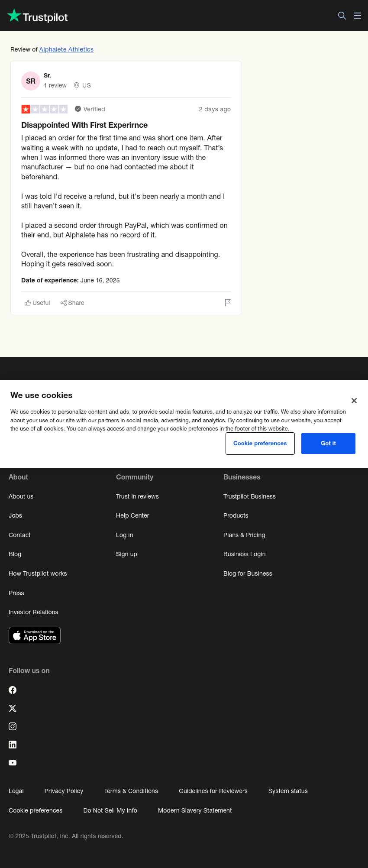
Task: Select the Verified badge icon
Action: pos(78,109)
